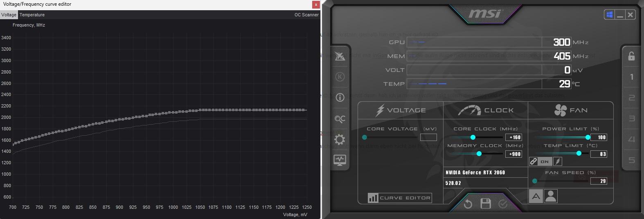The image size is (644, 219).
Task: Select profile slot 2
Action: (632, 98)
